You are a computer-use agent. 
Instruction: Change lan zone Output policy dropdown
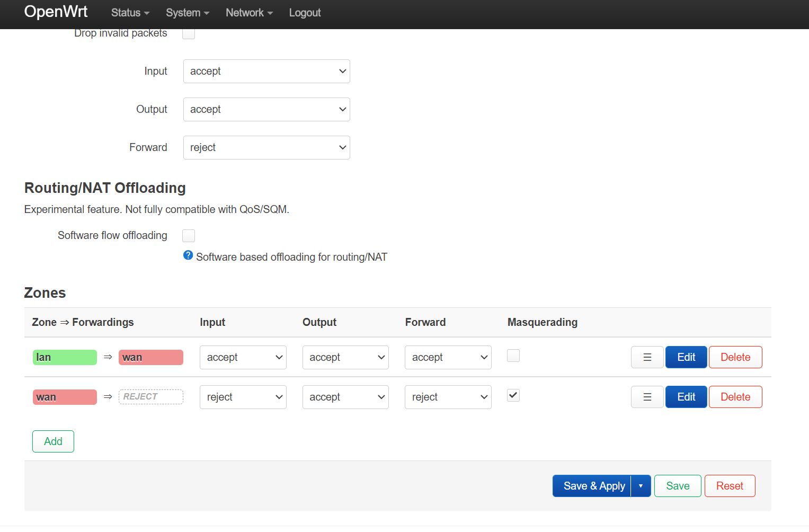pyautogui.click(x=345, y=357)
